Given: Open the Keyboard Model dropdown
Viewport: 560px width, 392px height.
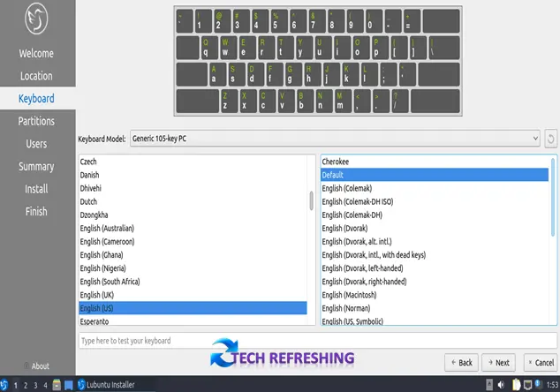Looking at the screenshot, I should point(335,139).
